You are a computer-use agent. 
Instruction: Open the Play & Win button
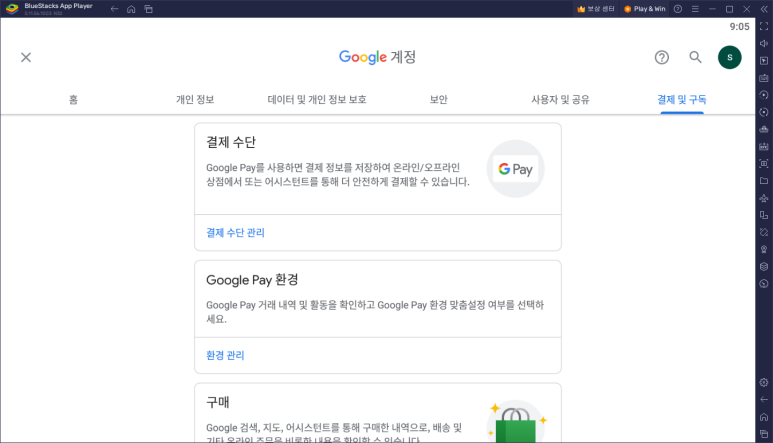click(x=645, y=9)
